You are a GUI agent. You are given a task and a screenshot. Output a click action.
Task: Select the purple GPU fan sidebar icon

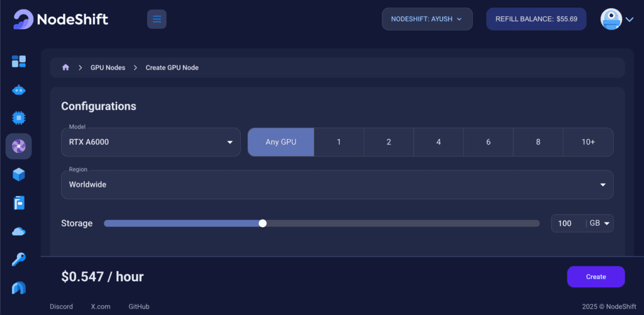tap(19, 146)
